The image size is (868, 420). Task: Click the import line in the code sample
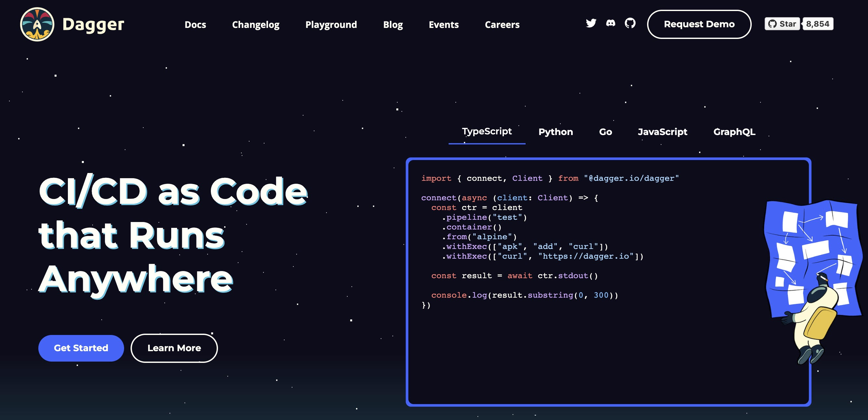(x=550, y=179)
